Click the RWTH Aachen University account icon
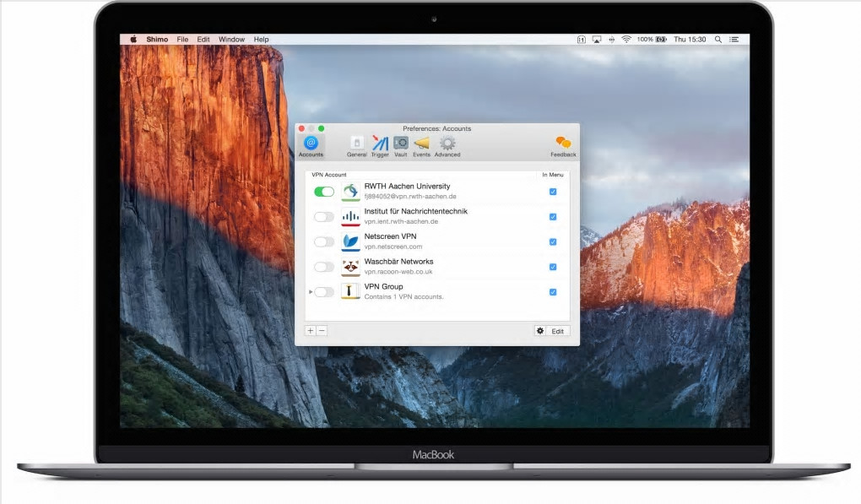Screen dimensions: 861x504 coord(350,191)
